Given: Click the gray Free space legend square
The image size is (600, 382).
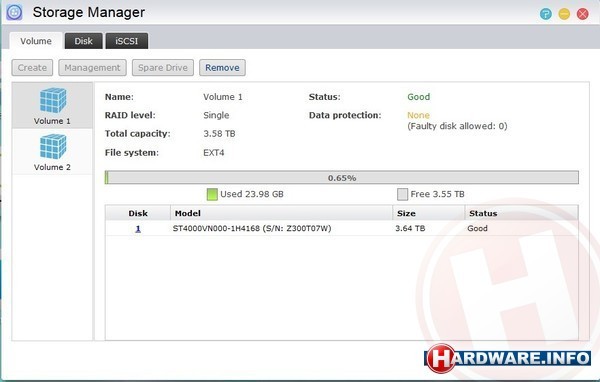Looking at the screenshot, I should point(402,194).
